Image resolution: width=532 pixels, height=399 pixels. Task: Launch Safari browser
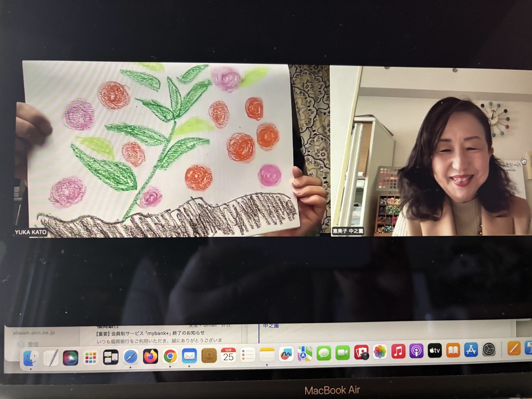click(x=131, y=357)
